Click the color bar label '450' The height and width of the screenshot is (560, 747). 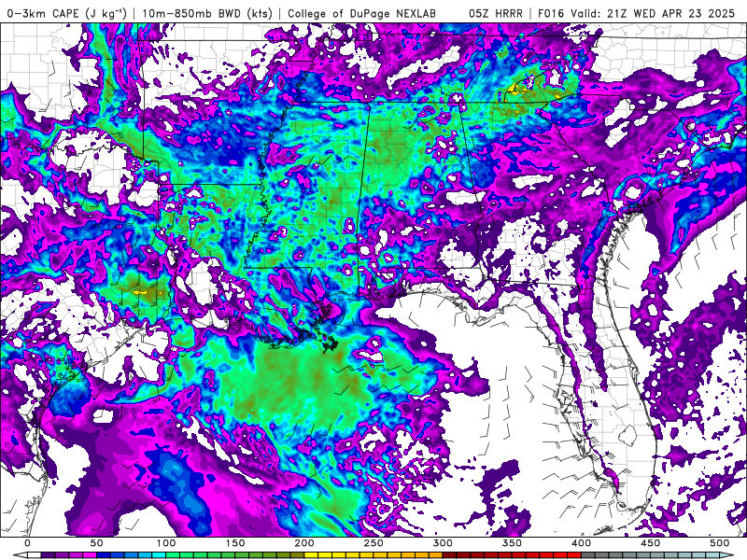[650, 543]
